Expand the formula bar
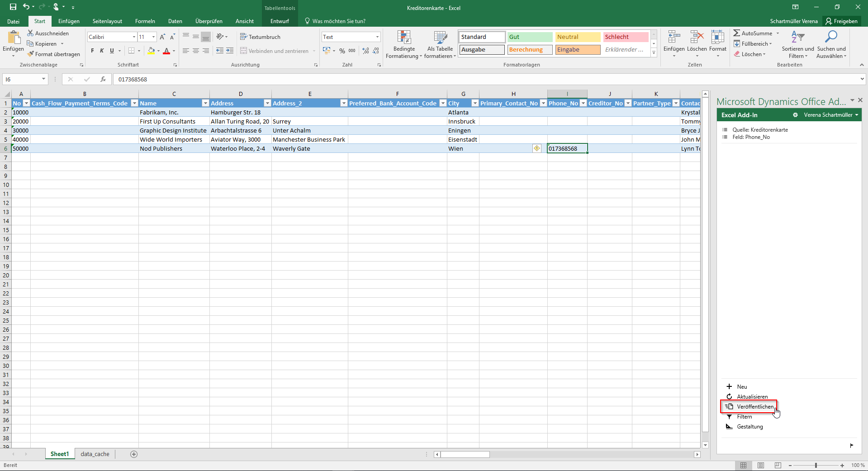This screenshot has height=471, width=868. (862, 79)
